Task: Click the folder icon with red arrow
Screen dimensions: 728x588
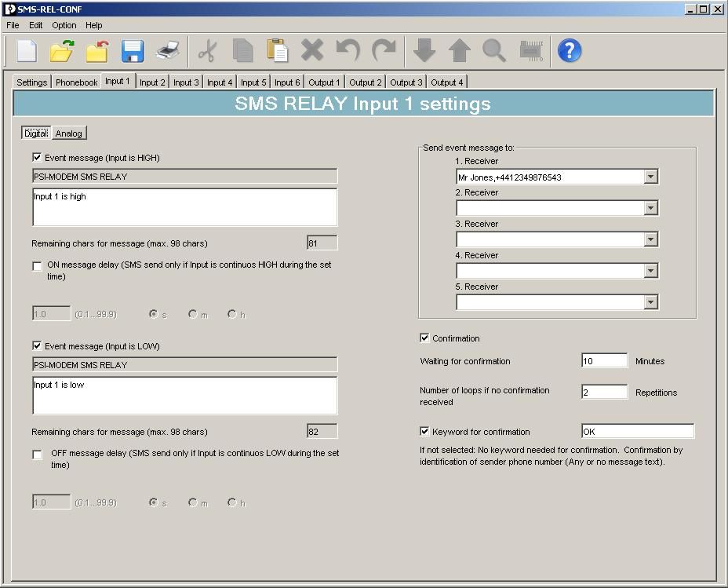Action: [97, 50]
